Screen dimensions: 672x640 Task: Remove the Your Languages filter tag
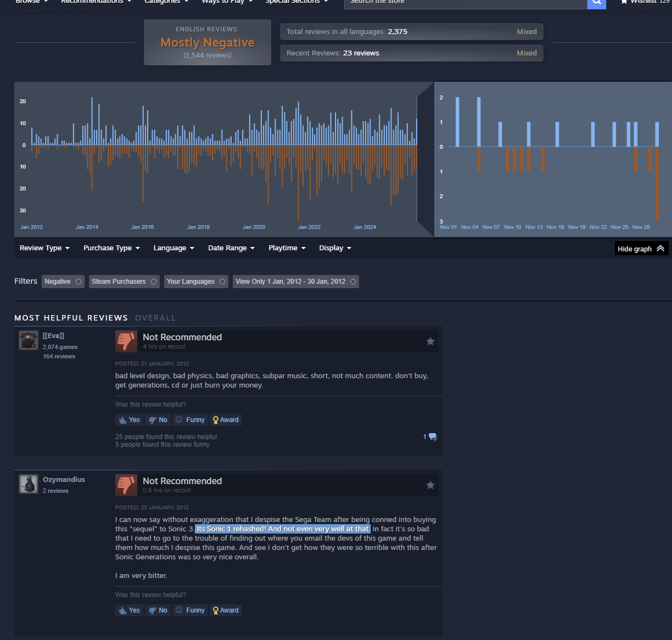click(222, 282)
